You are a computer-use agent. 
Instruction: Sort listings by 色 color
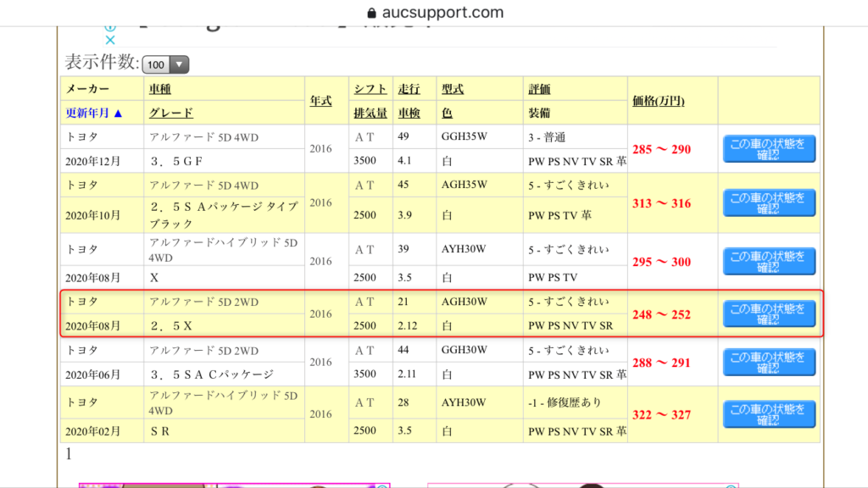[446, 112]
